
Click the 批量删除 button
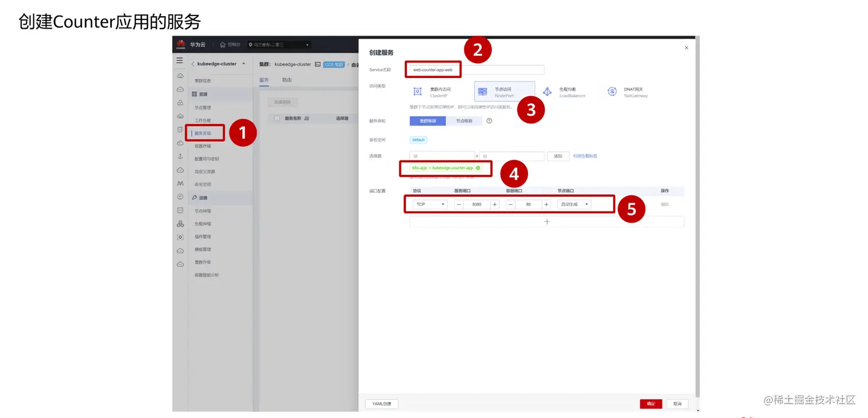[282, 102]
